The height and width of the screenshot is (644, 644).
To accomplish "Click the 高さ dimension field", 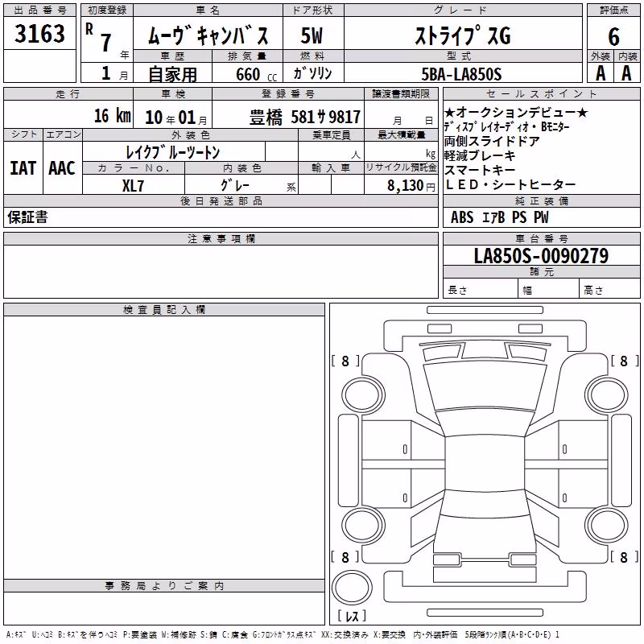I will [x=609, y=289].
